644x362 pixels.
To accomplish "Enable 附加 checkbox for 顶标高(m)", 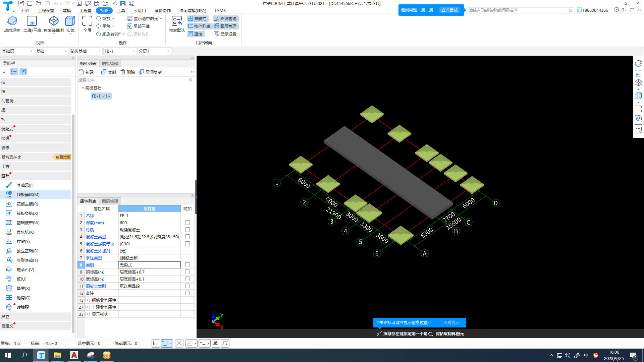I will pyautogui.click(x=187, y=272).
